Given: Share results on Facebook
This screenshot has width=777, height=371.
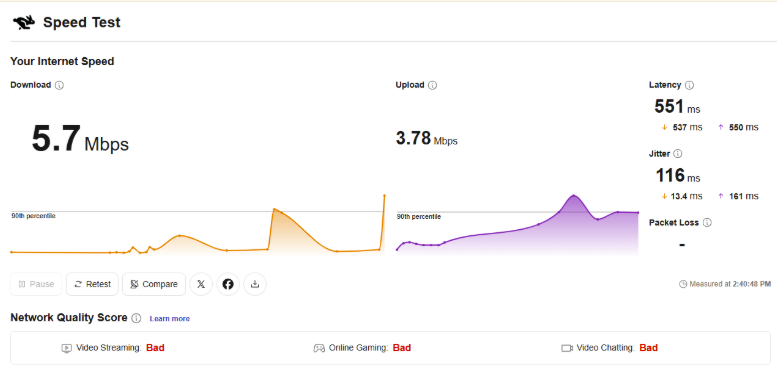Looking at the screenshot, I should tap(228, 284).
